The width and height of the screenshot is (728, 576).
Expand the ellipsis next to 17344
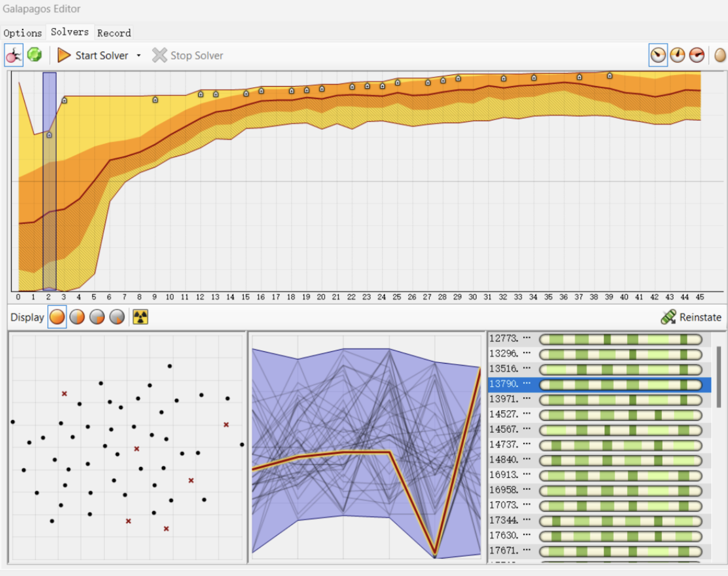click(x=527, y=519)
